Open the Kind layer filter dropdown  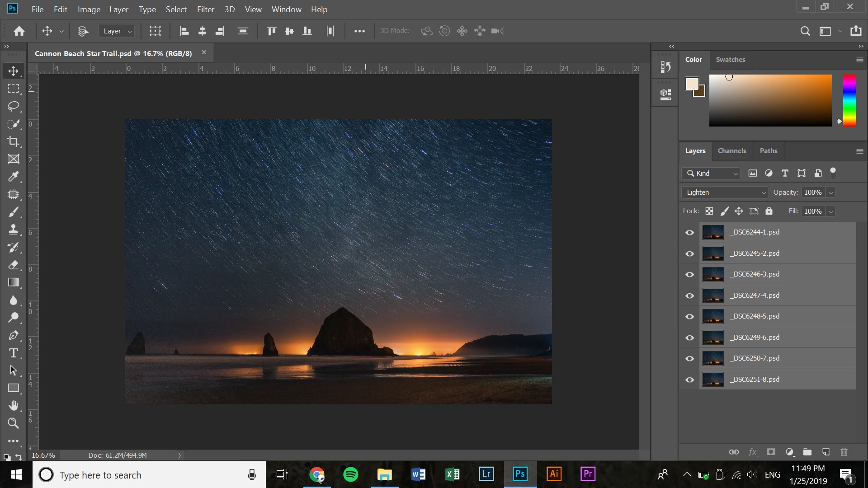[x=711, y=174]
